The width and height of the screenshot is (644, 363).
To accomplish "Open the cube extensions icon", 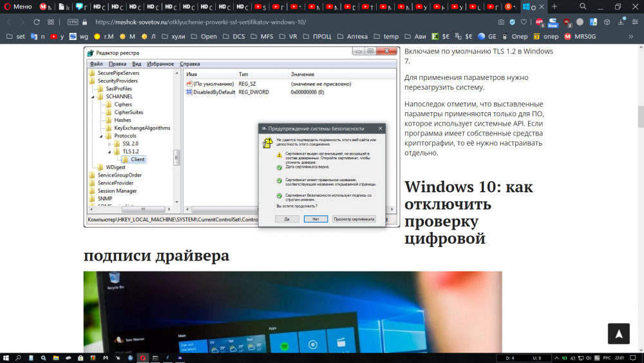I will 607,22.
